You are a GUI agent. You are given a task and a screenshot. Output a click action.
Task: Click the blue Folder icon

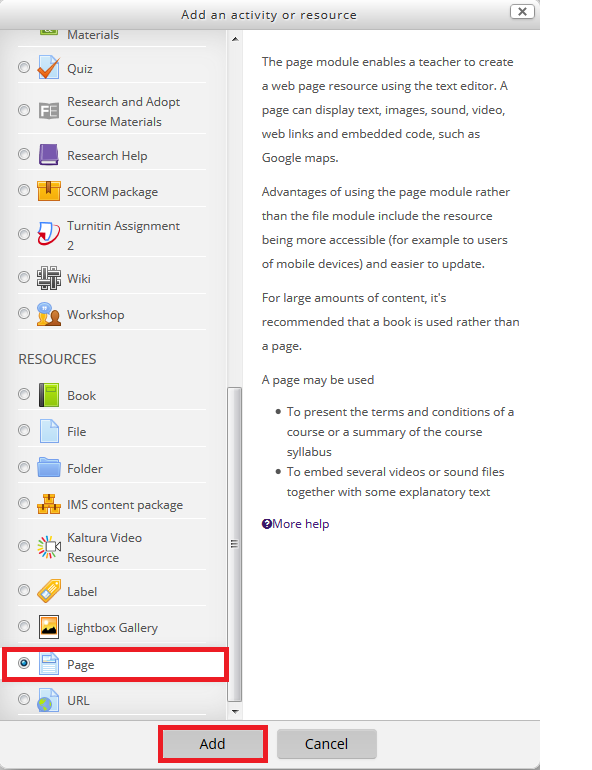[49, 468]
